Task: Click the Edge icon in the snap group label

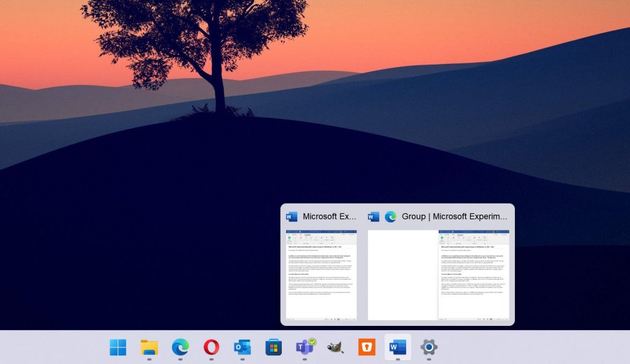Action: [x=389, y=216]
